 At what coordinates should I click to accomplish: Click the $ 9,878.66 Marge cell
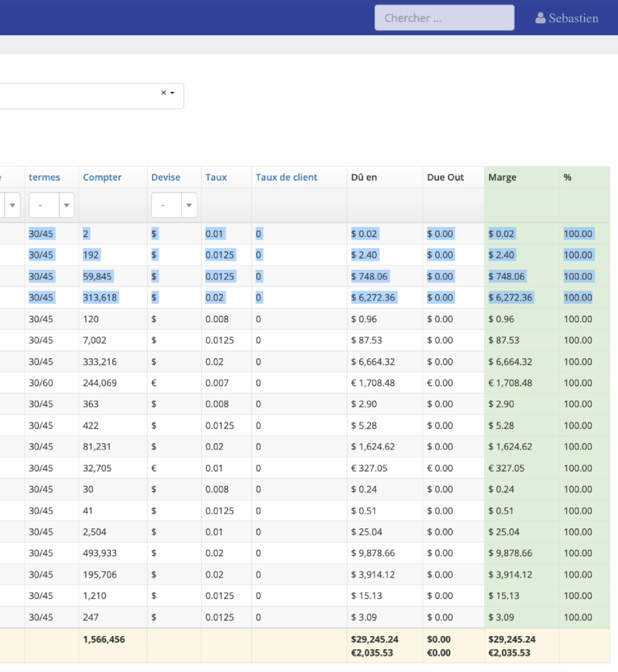tap(510, 553)
